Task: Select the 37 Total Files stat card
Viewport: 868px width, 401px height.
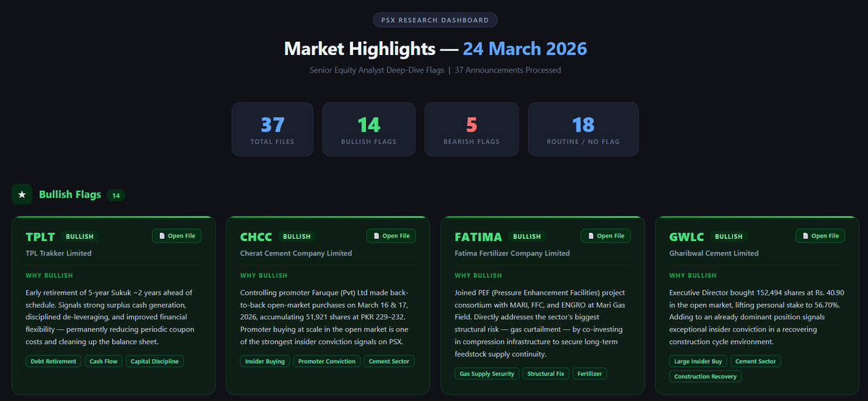Action: coord(272,129)
